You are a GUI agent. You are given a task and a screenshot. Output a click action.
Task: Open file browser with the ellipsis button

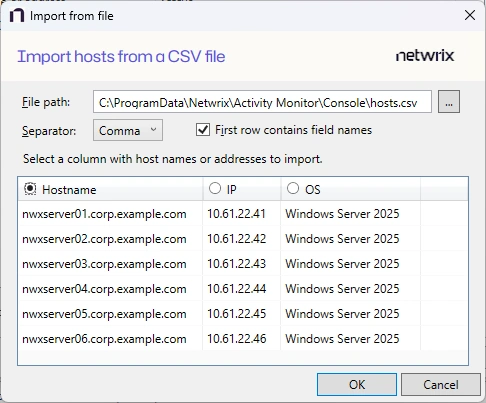tap(449, 102)
